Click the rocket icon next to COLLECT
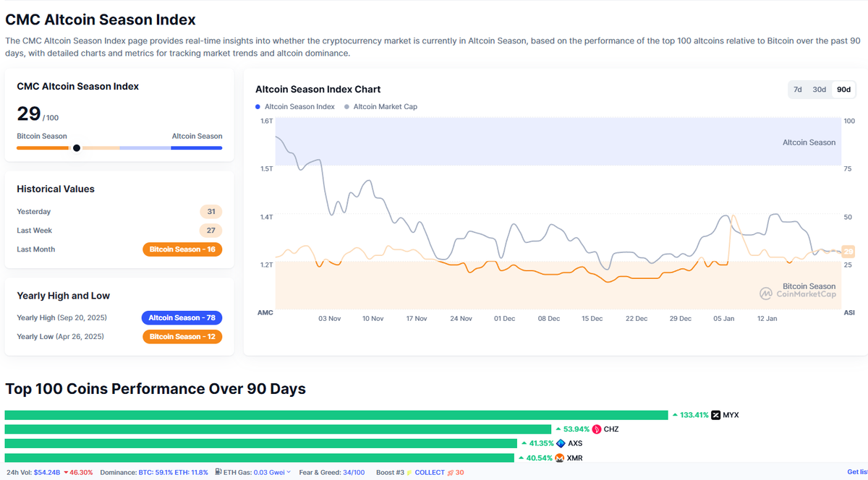 (x=451, y=471)
